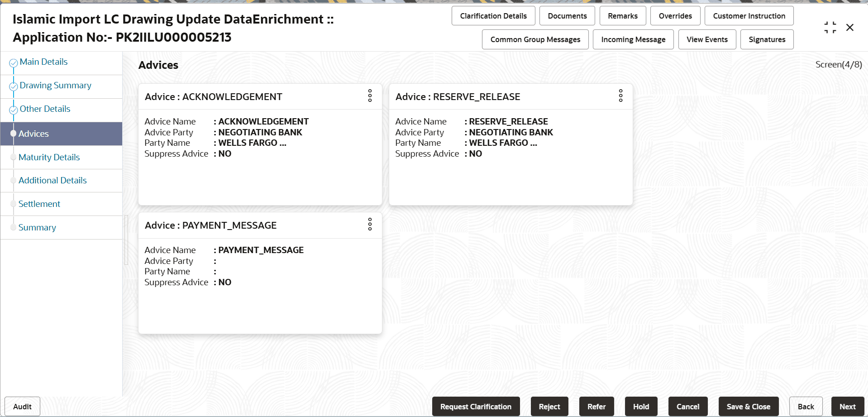868x417 pixels.
Task: Open Customer Instruction
Action: [x=749, y=16]
